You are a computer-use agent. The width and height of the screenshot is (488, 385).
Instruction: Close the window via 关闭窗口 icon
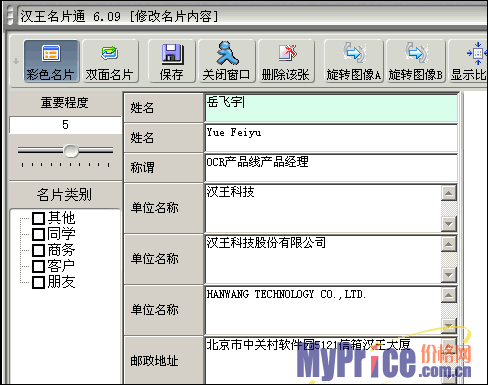pos(227,61)
